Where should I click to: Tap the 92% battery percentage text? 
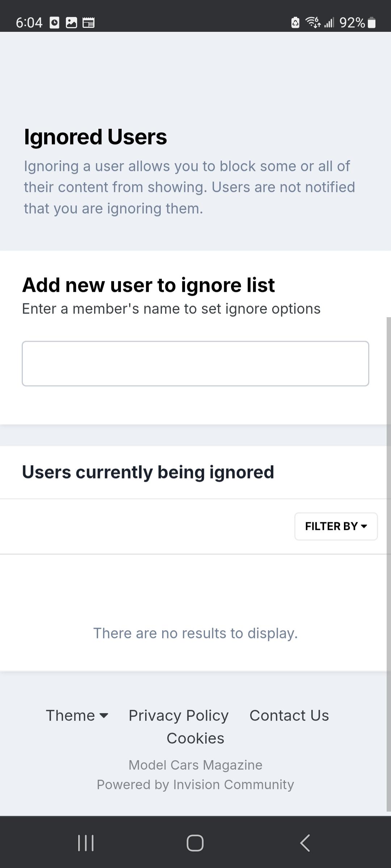[352, 23]
